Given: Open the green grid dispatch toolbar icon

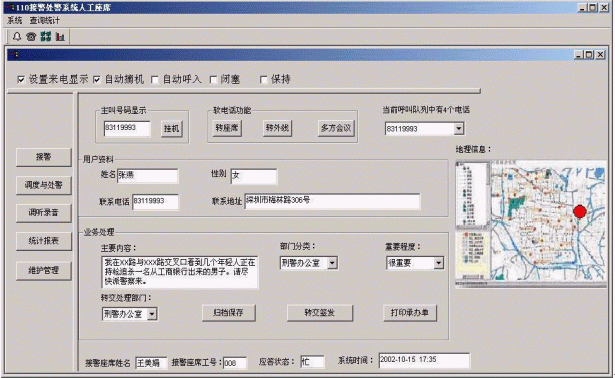Looking at the screenshot, I should 46,36.
